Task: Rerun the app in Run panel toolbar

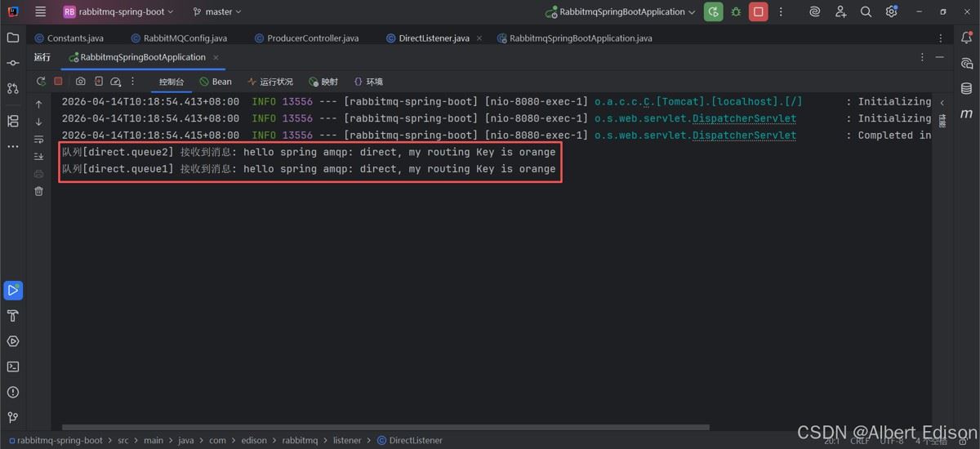Action: pos(41,82)
